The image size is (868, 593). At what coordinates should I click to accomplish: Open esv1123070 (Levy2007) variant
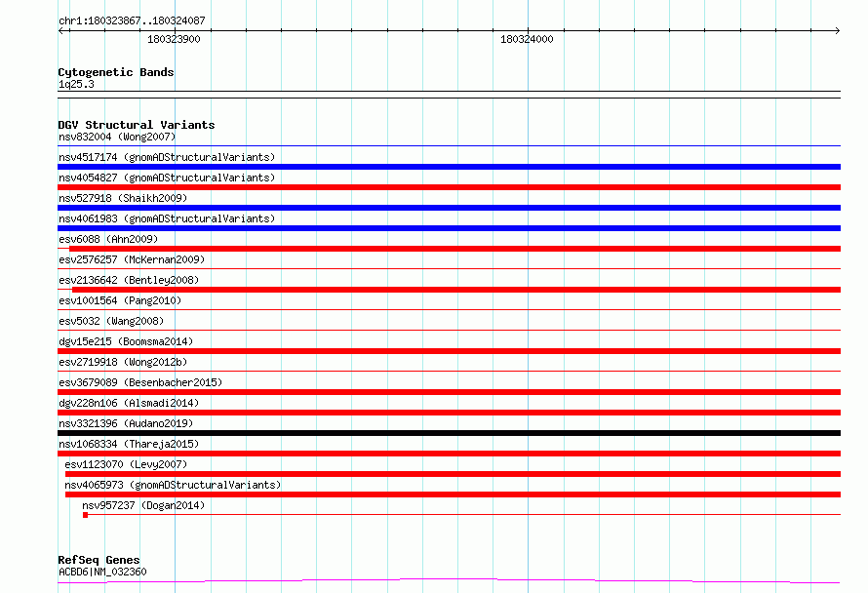coord(126,464)
